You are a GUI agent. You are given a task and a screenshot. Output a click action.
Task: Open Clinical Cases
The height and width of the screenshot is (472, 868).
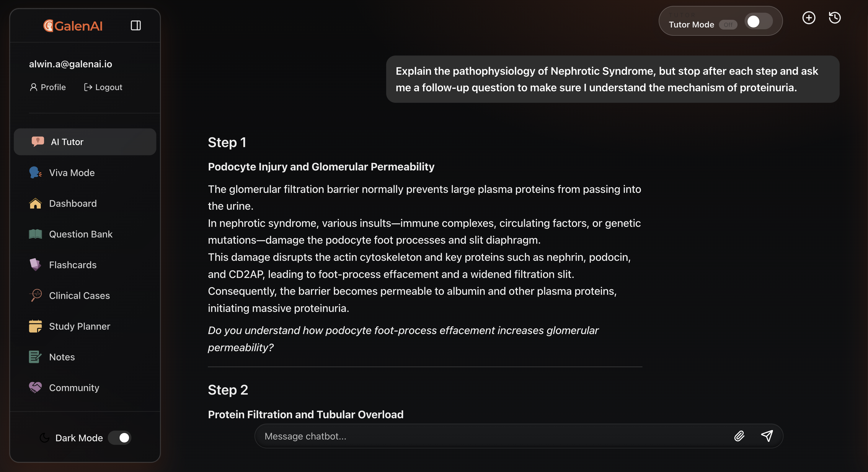(x=79, y=295)
